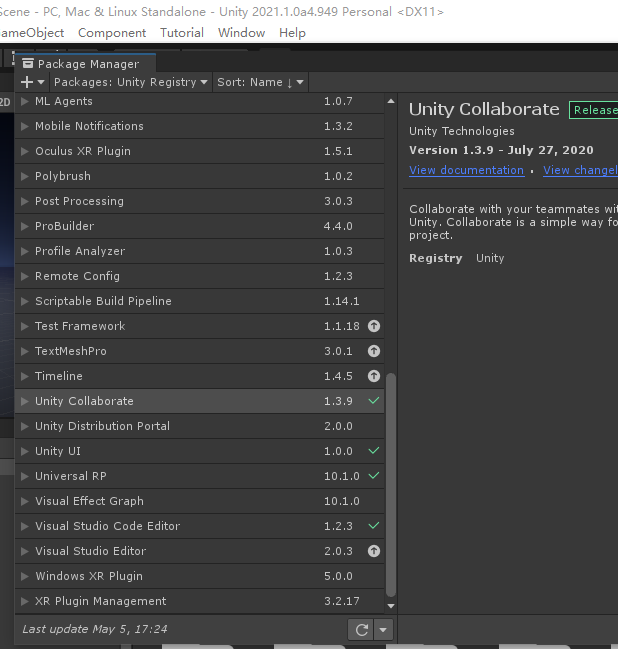The image size is (618, 649).
Task: Select the Unity Distribution Portal package
Action: click(102, 426)
